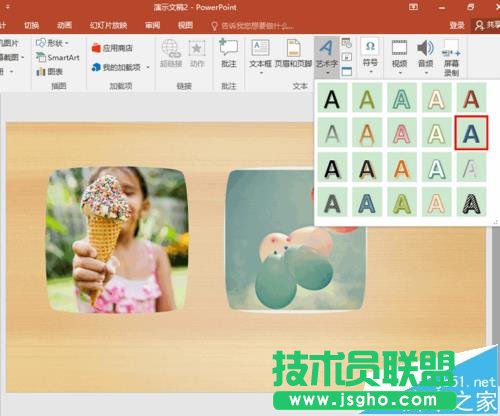The height and width of the screenshot is (416, 500).
Task: Choose gray thin WordArt in second row
Action: pos(332,133)
